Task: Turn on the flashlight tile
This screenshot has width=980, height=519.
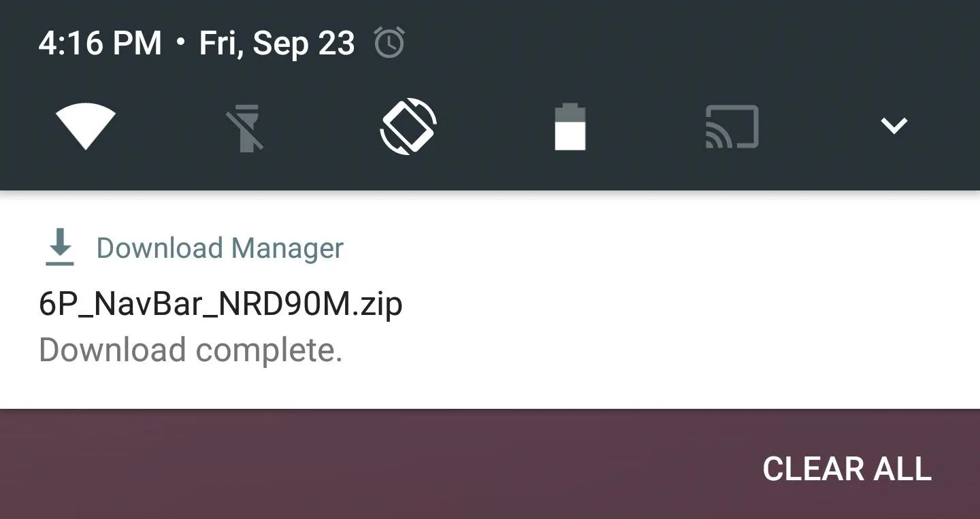Action: pos(246,127)
